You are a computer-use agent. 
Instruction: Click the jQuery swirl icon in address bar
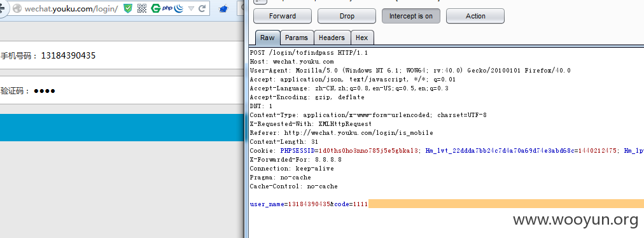179,8
